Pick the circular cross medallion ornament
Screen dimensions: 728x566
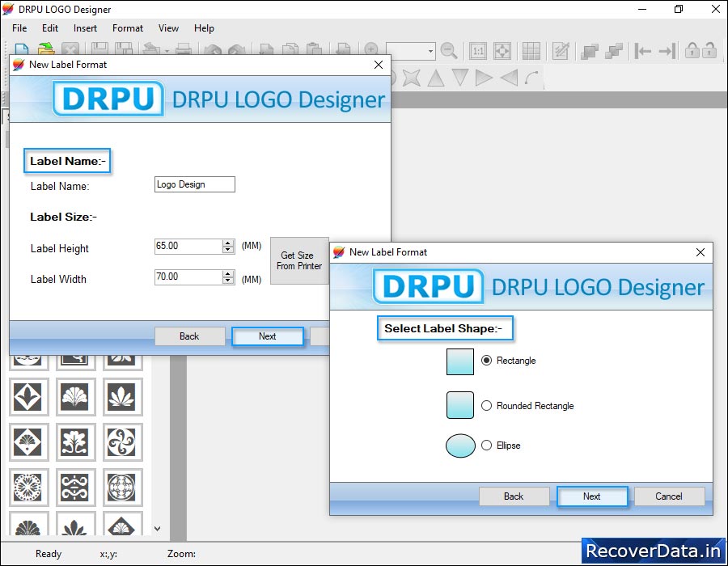[122, 487]
